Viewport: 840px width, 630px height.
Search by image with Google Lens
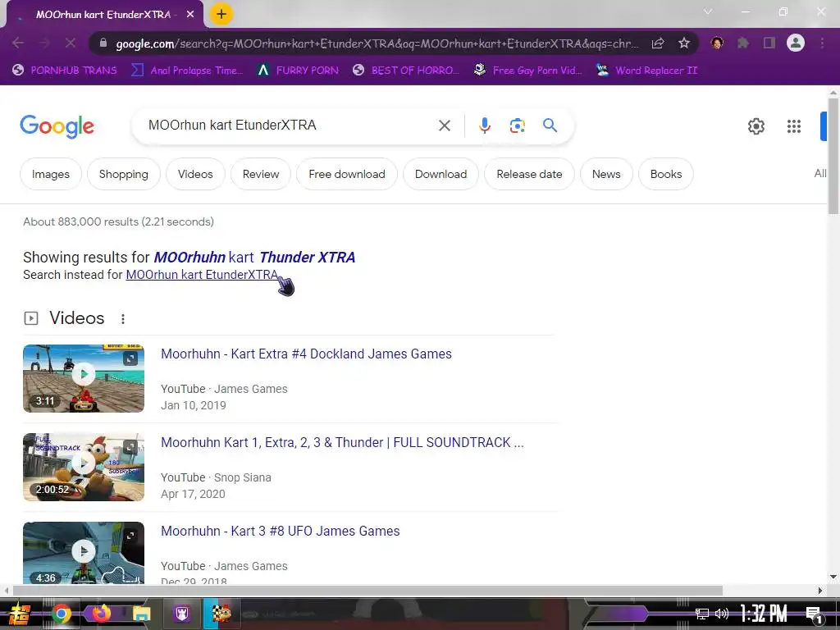pos(517,126)
